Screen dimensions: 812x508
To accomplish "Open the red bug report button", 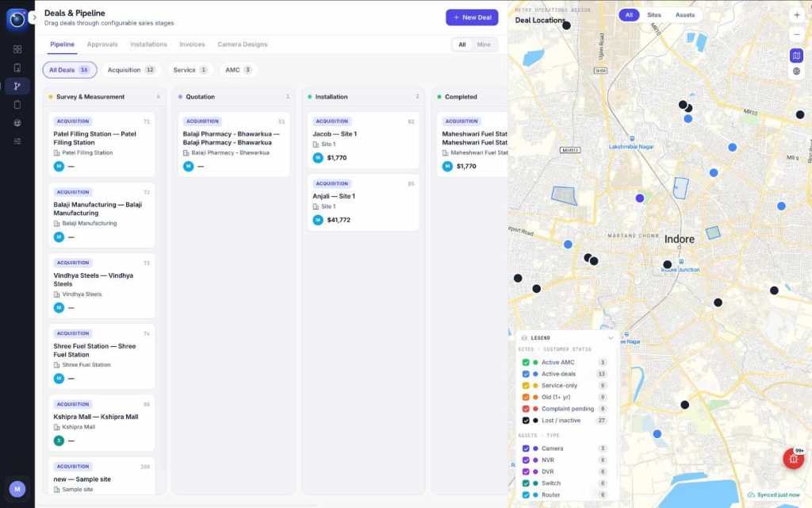I will (x=793, y=458).
